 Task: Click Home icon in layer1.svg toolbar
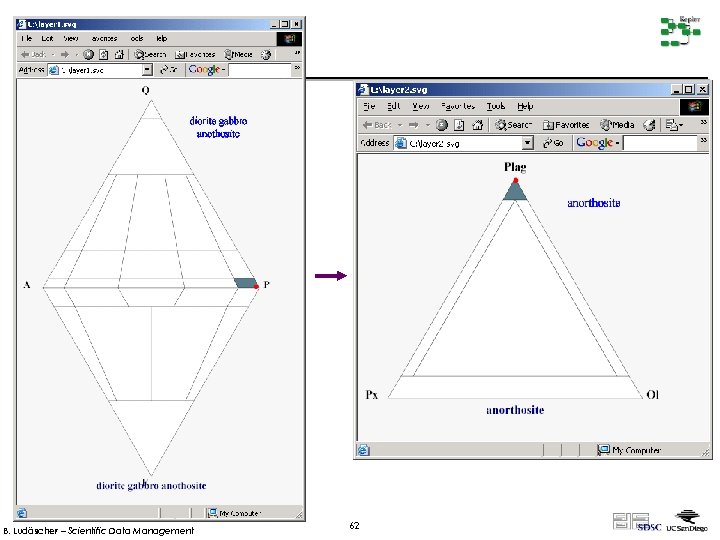point(119,55)
